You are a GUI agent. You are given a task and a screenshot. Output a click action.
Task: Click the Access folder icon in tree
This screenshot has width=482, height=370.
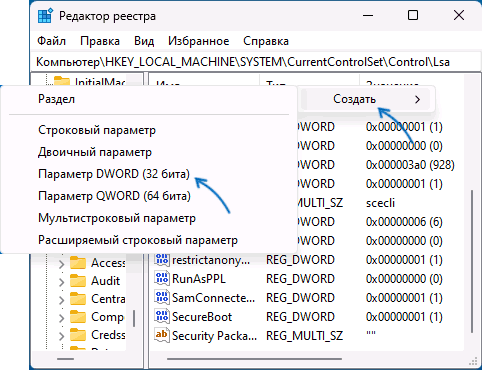[x=78, y=263]
